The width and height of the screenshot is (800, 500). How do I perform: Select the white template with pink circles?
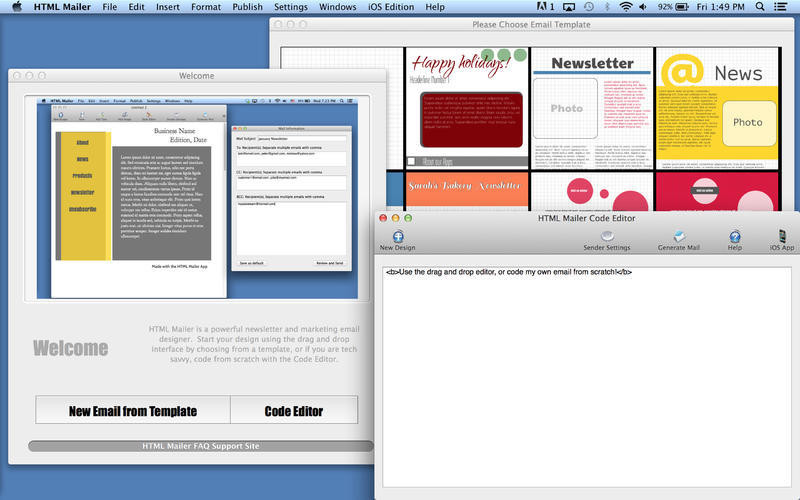[592, 191]
